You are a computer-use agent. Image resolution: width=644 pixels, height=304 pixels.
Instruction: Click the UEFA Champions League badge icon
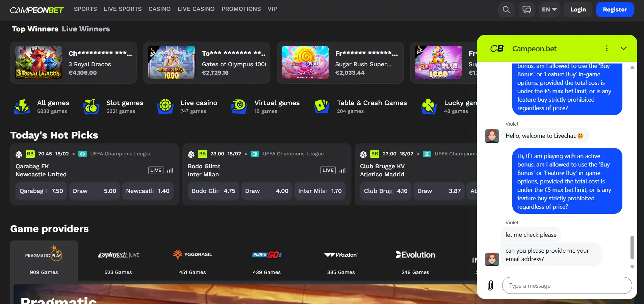click(x=83, y=154)
